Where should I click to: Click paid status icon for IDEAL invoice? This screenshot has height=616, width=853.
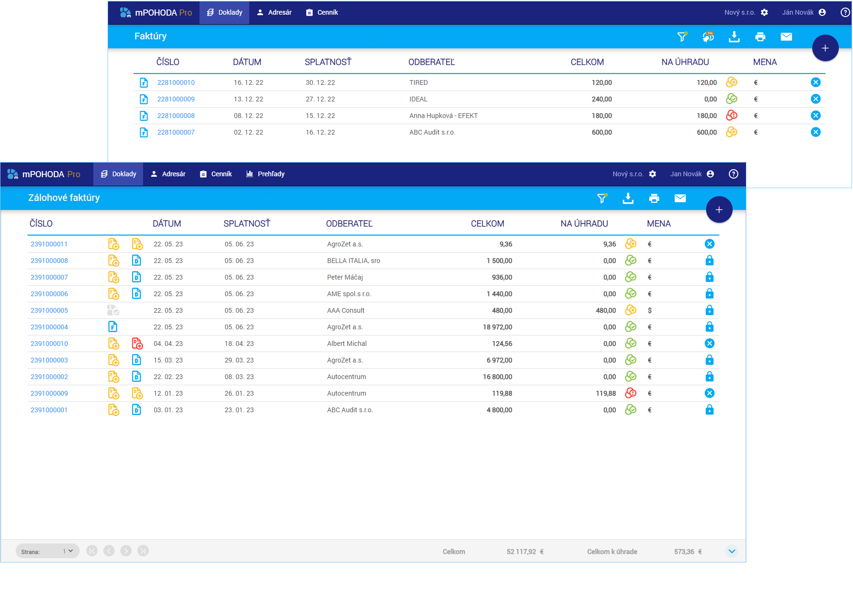click(x=732, y=99)
